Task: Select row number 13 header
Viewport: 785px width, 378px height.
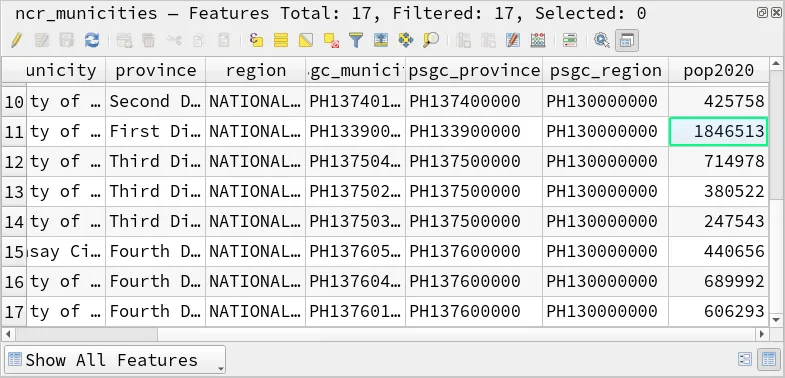Action: tap(14, 192)
